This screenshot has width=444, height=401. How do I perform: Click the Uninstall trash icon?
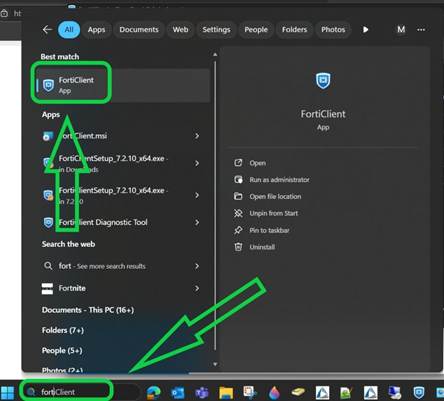click(238, 247)
